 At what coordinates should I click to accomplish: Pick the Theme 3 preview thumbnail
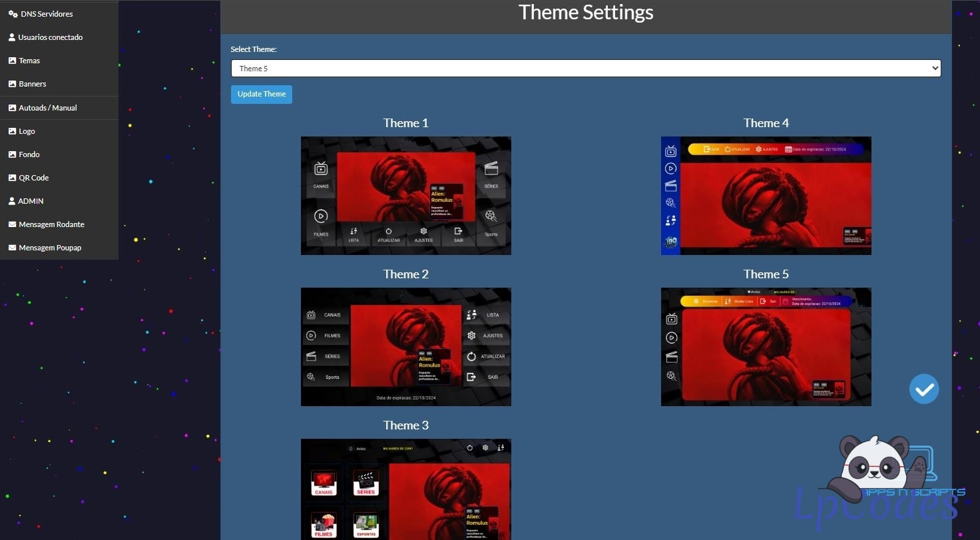[405, 489]
